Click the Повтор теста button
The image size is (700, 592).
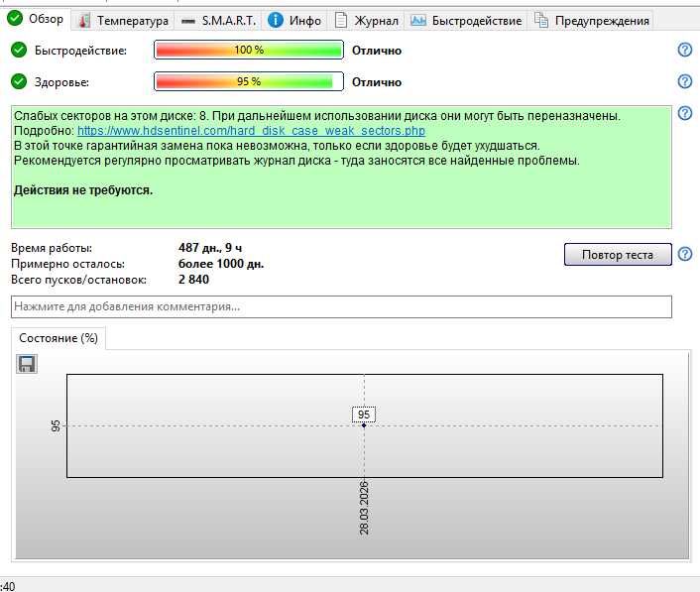618,255
